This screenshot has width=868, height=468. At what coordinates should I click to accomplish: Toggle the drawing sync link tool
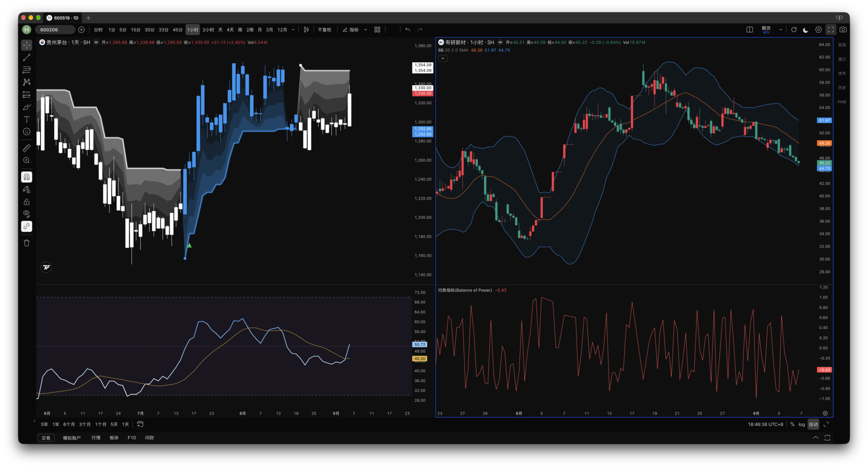pyautogui.click(x=27, y=226)
